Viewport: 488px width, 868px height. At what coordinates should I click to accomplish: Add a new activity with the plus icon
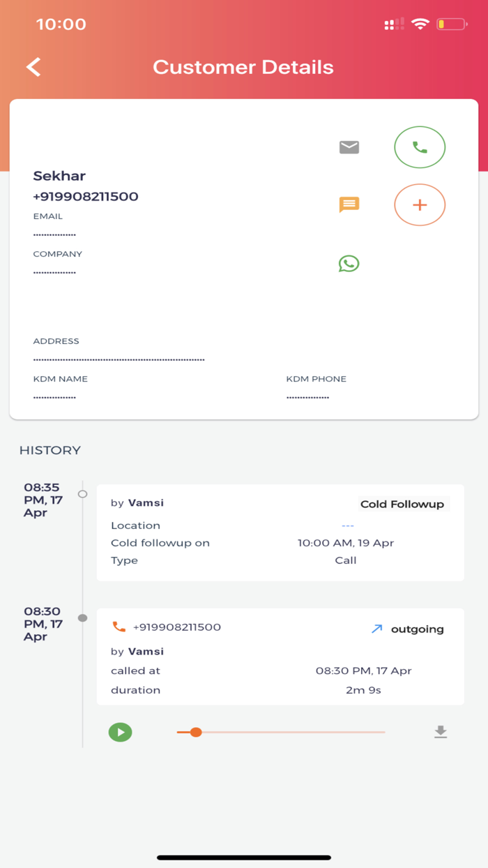419,204
